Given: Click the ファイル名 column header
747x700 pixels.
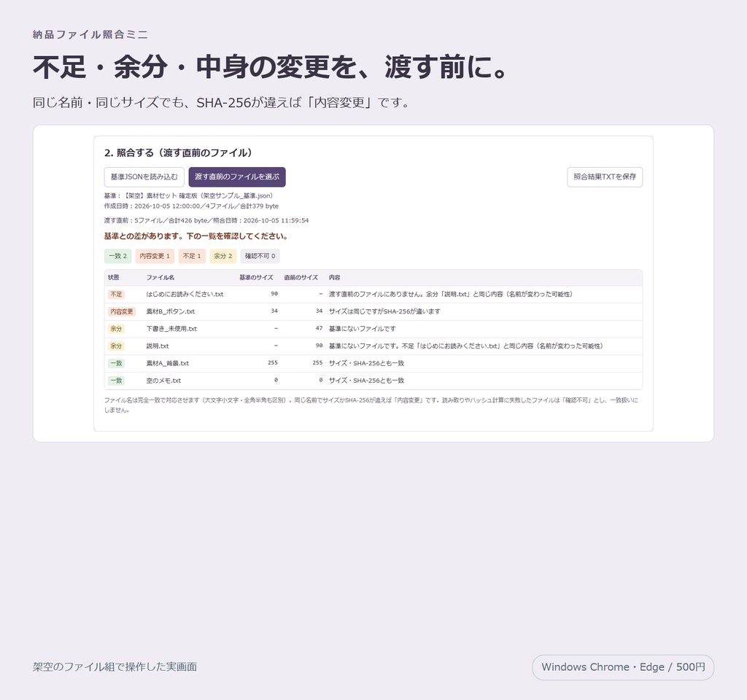Looking at the screenshot, I should point(160,277).
